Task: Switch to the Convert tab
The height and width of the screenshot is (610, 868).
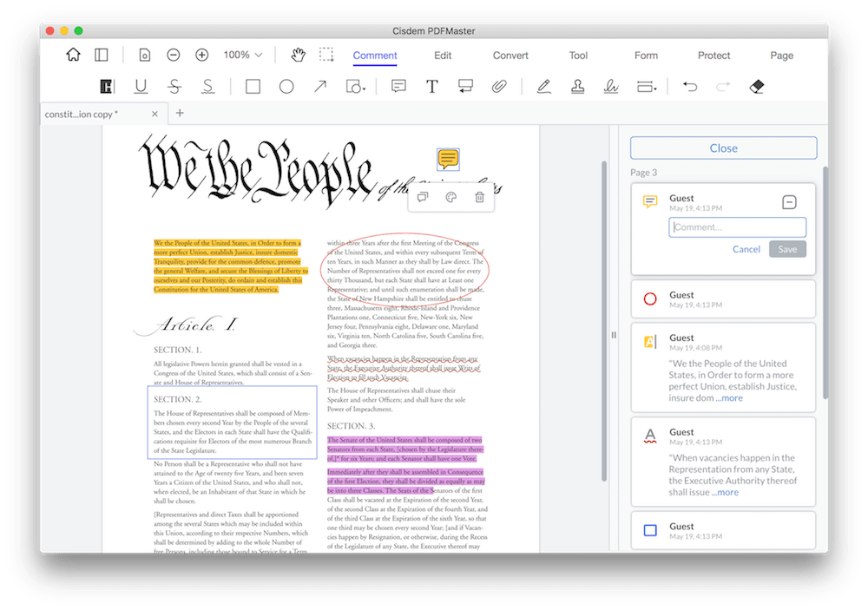Action: coord(510,56)
